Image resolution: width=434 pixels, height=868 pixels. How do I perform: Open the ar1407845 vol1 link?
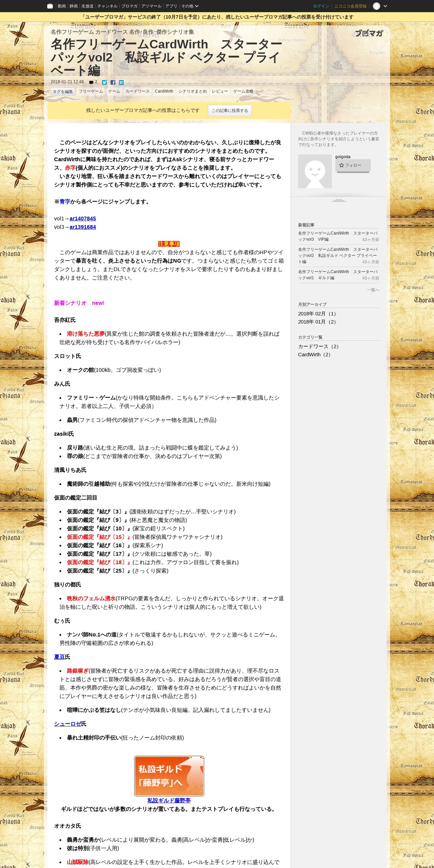point(83,218)
